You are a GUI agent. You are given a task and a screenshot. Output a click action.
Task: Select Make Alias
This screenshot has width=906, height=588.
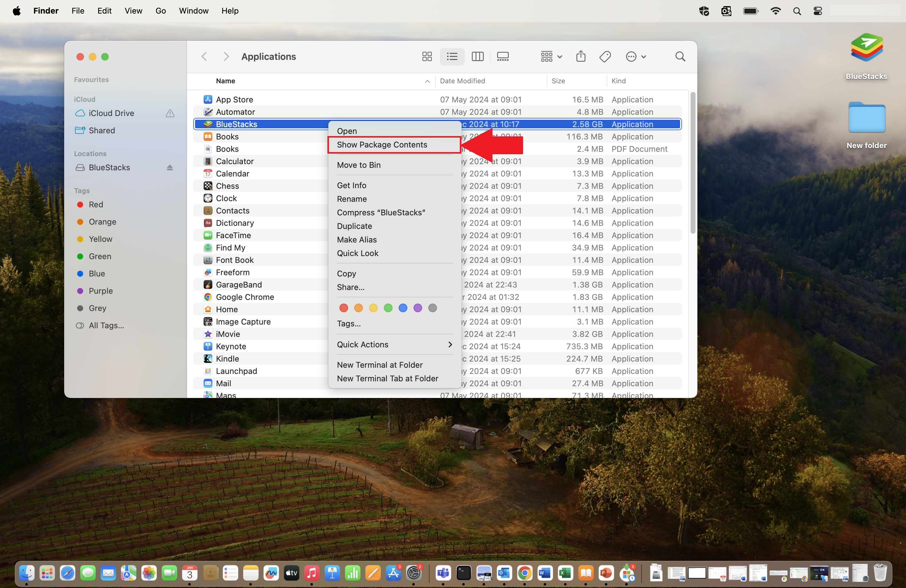tap(395, 239)
